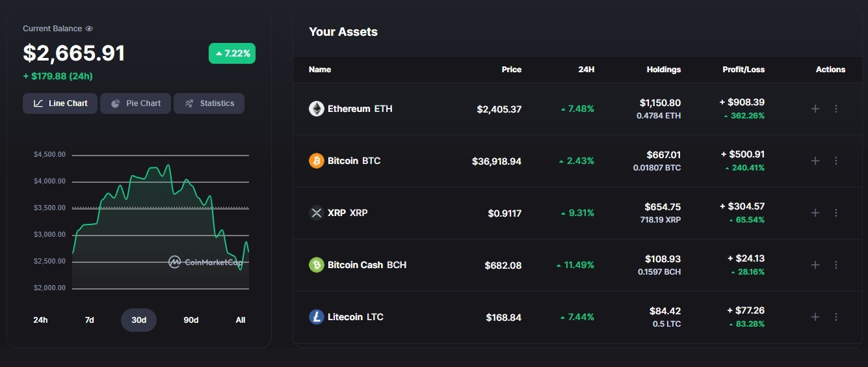Sort assets by Profit/Loss column header
The height and width of the screenshot is (367, 868).
[x=743, y=70]
